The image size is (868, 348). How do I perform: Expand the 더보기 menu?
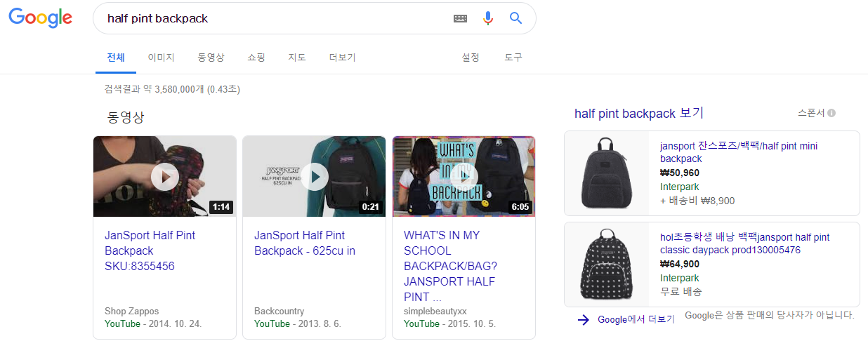click(343, 58)
